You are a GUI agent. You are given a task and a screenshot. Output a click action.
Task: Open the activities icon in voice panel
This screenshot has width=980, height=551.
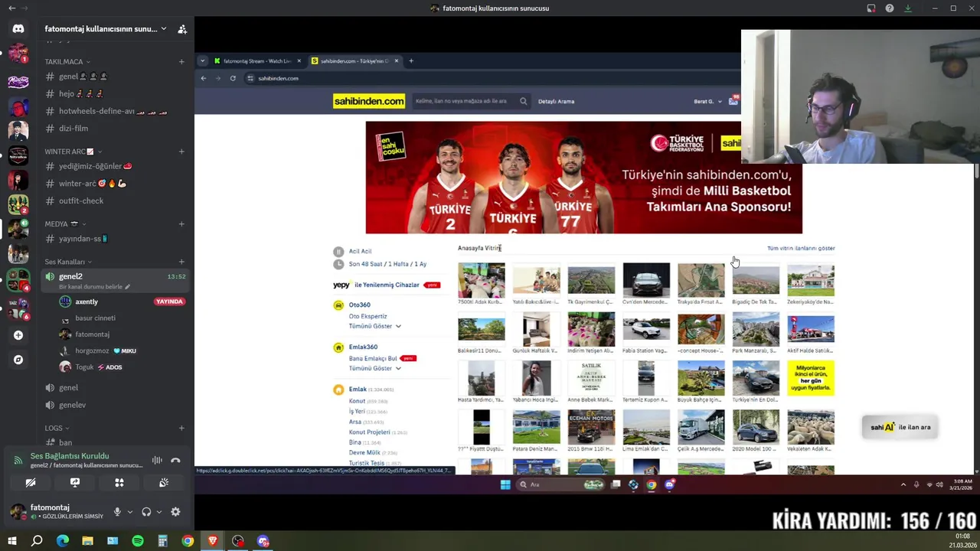(119, 483)
